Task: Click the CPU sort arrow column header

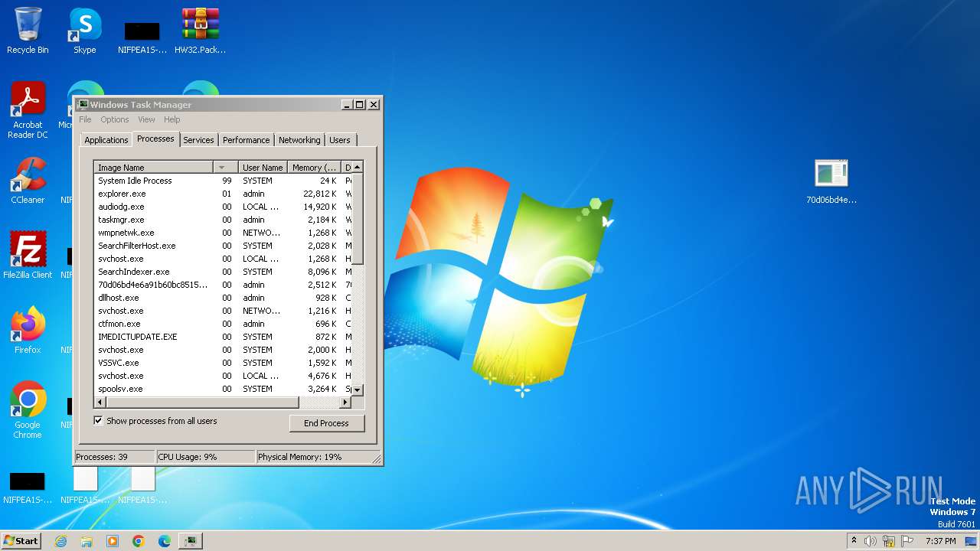Action: point(226,167)
